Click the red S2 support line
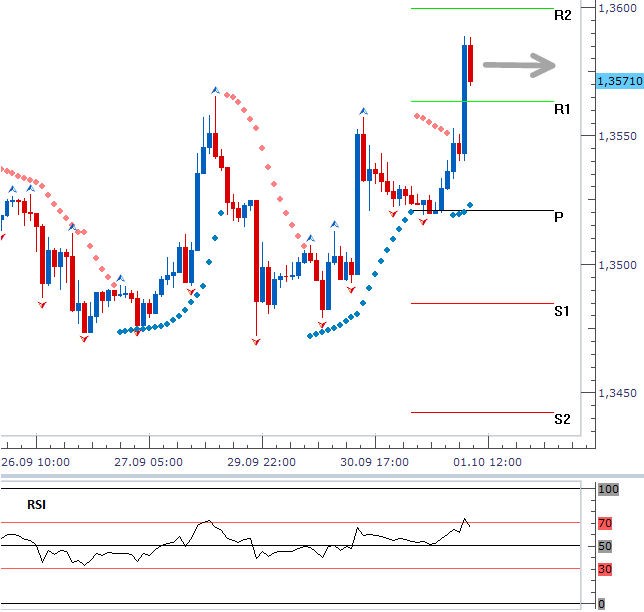This screenshot has height=612, width=644. (x=482, y=412)
